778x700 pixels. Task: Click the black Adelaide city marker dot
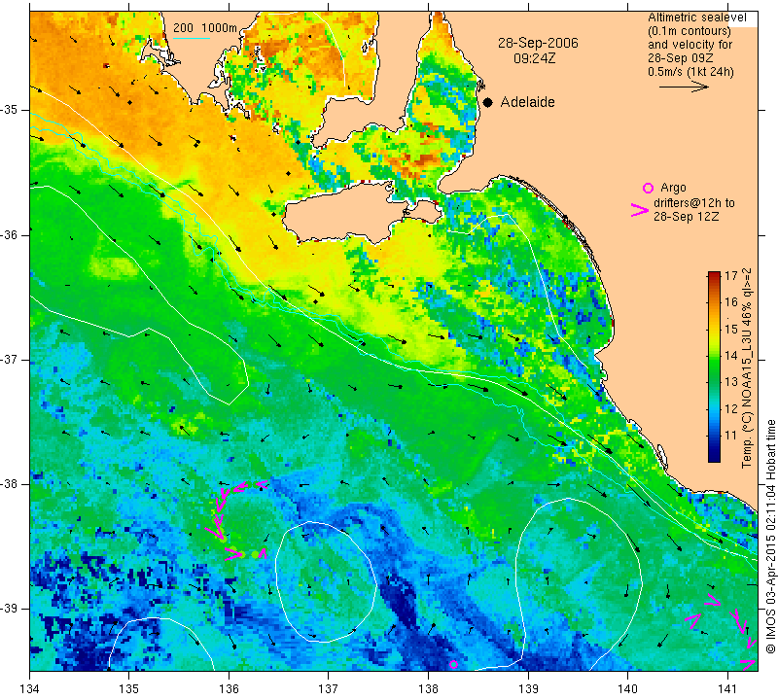tap(488, 102)
